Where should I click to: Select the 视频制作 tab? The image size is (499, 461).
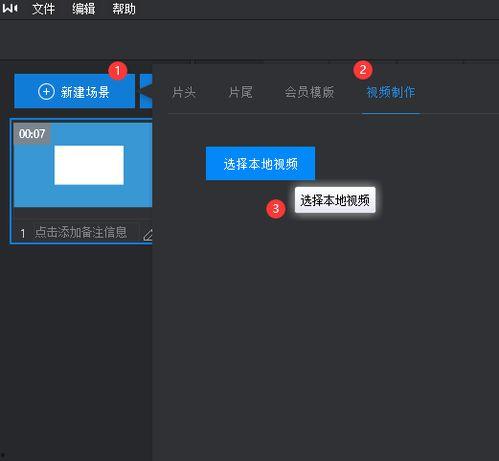(391, 92)
